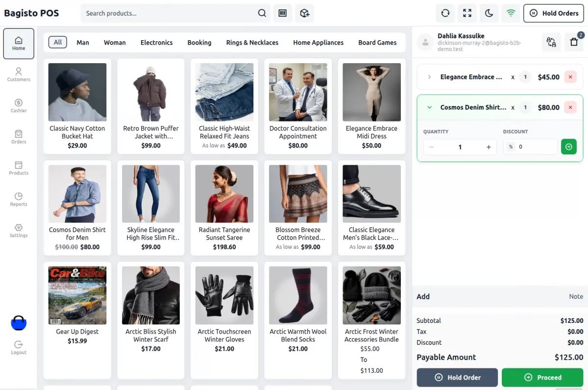Open Cashier in sidebar
Screen dimensions: 588x390
pyautogui.click(x=19, y=106)
